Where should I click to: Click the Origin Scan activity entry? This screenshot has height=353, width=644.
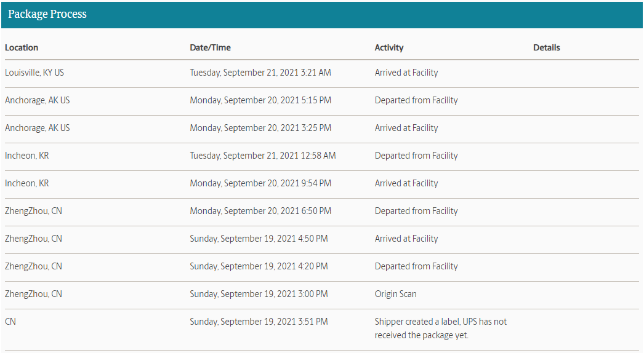[x=395, y=294]
